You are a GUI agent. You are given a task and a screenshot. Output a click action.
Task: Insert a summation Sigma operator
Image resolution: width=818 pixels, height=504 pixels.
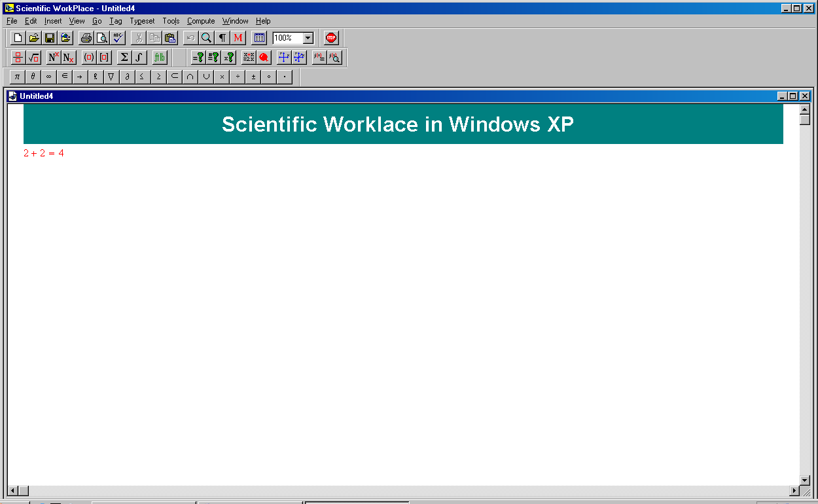(x=124, y=58)
